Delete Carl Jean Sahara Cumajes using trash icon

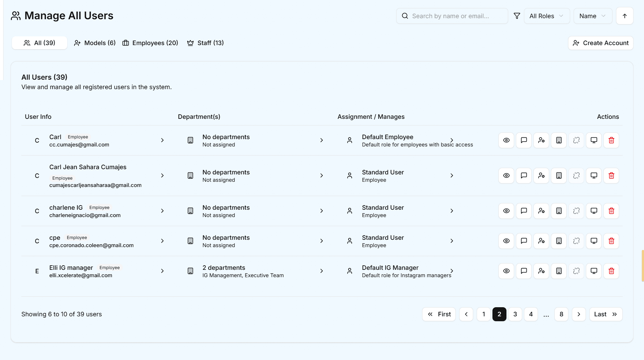[611, 175]
